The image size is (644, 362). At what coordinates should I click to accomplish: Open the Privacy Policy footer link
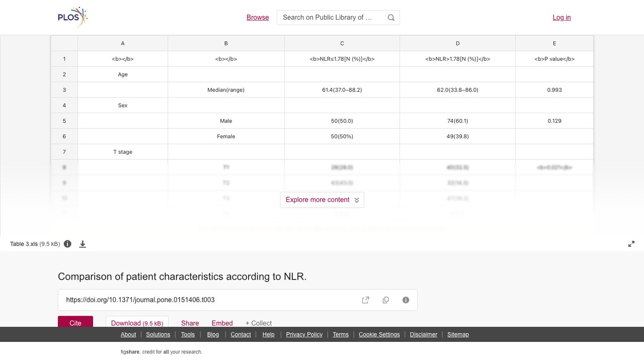pyautogui.click(x=304, y=334)
